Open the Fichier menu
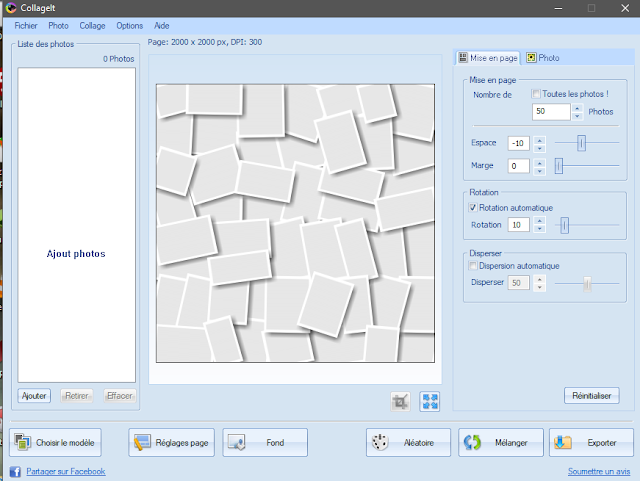The width and height of the screenshot is (640, 481). coord(26,26)
